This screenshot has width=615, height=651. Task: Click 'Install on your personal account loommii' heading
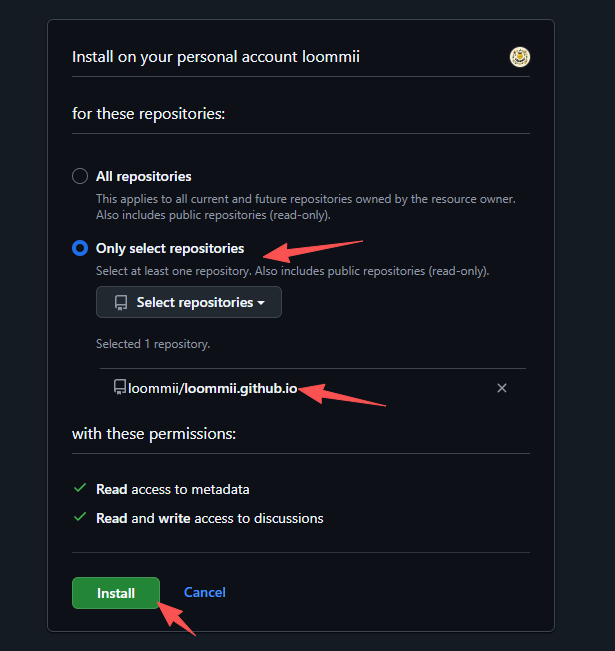(x=215, y=57)
